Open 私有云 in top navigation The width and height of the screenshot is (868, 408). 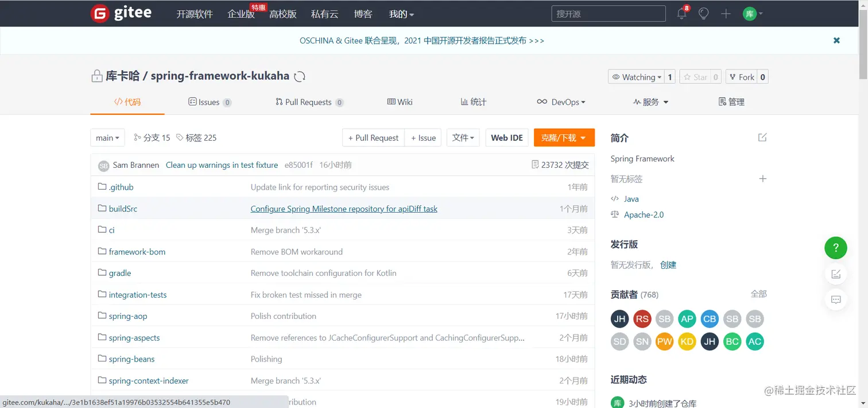[x=324, y=14]
